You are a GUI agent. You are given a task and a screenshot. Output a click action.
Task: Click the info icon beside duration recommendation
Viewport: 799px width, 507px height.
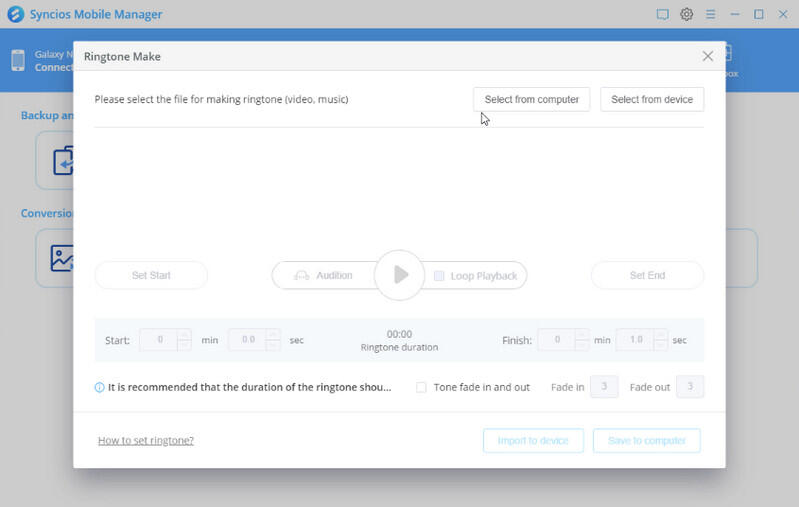(x=99, y=387)
